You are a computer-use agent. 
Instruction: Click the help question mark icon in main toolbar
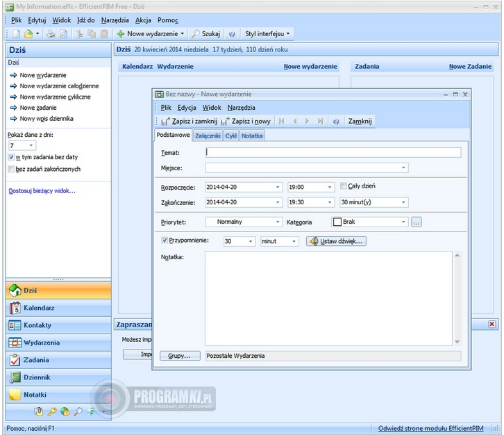tap(232, 34)
